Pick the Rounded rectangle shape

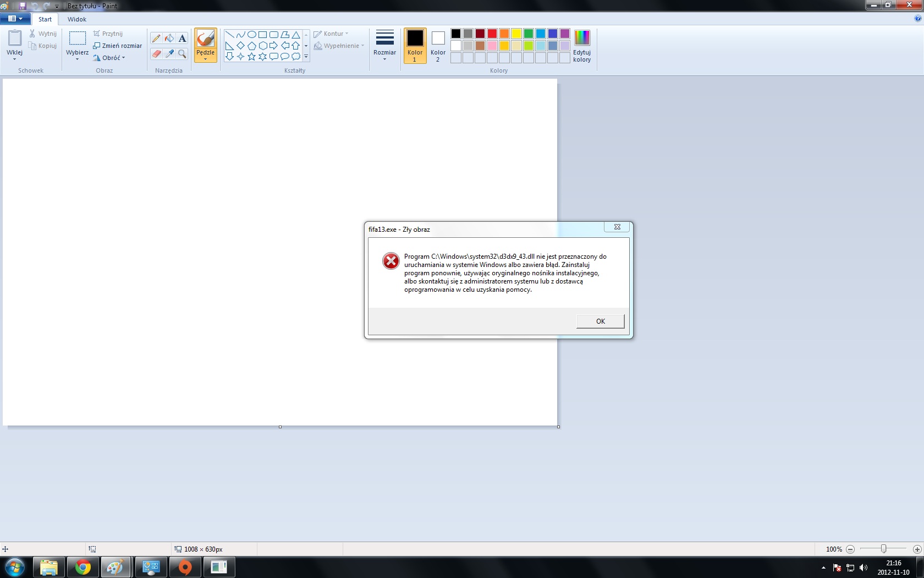[x=273, y=34]
